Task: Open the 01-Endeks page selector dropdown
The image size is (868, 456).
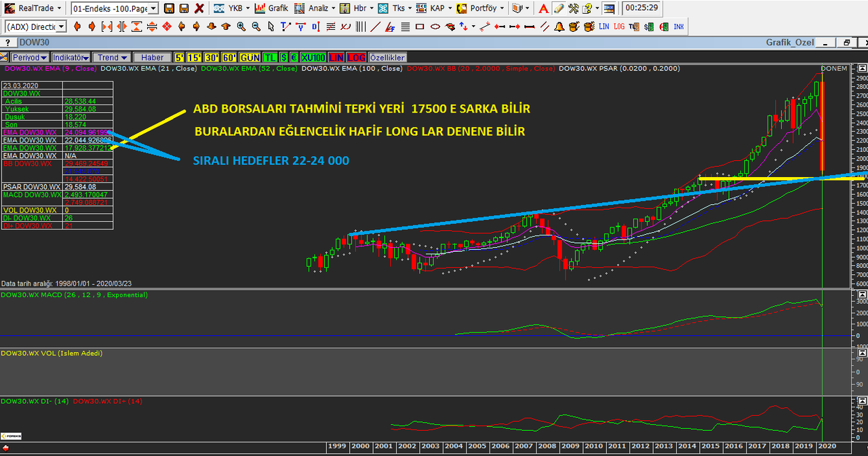Action: pyautogui.click(x=153, y=8)
